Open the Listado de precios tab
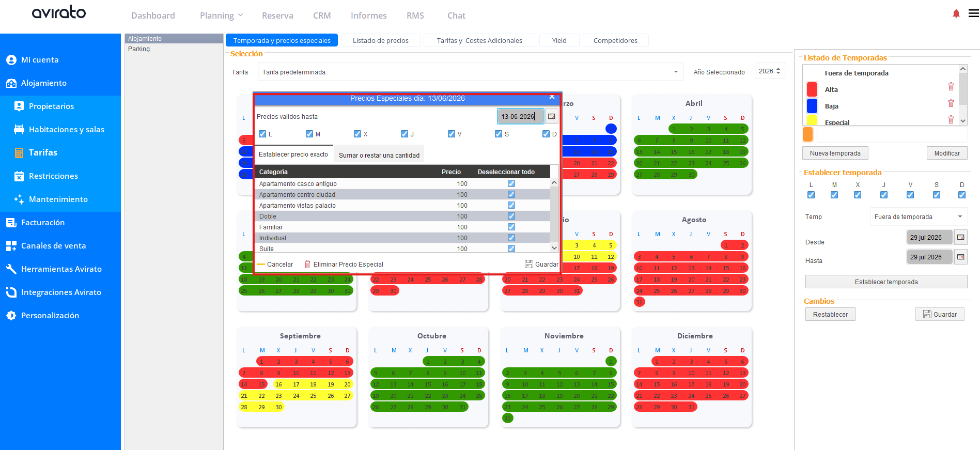 click(x=380, y=40)
